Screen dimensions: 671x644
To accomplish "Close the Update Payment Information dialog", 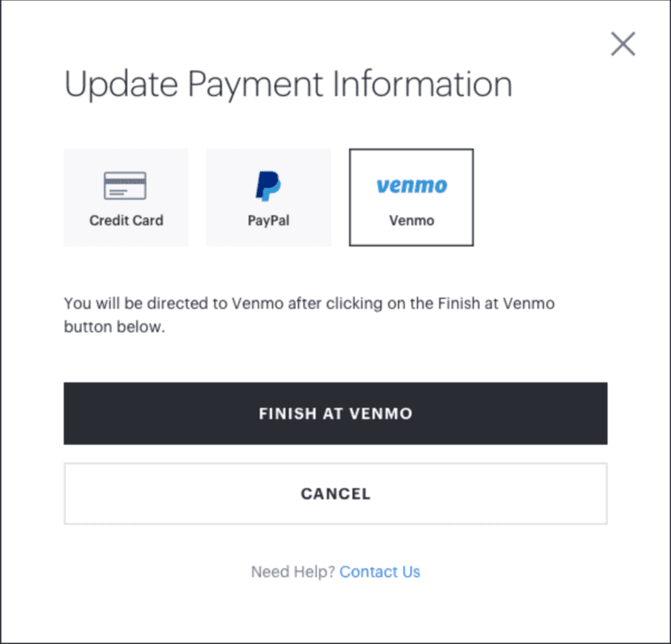I will (x=623, y=43).
